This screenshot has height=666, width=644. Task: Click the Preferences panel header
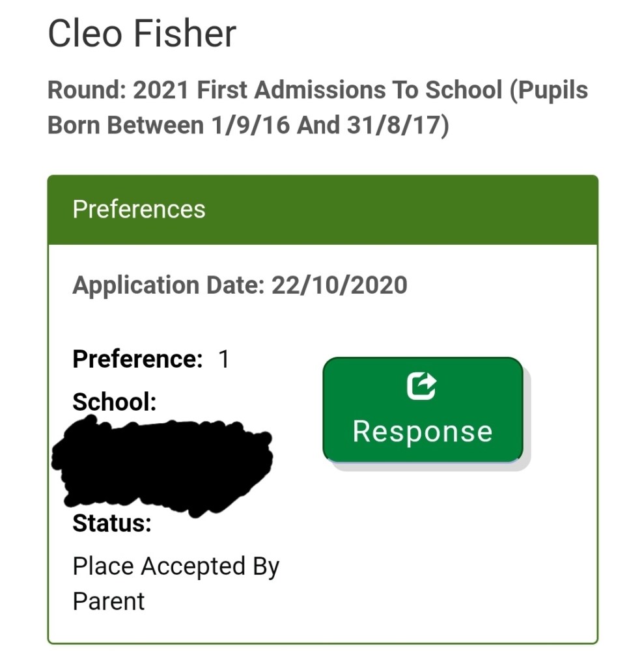tap(322, 210)
